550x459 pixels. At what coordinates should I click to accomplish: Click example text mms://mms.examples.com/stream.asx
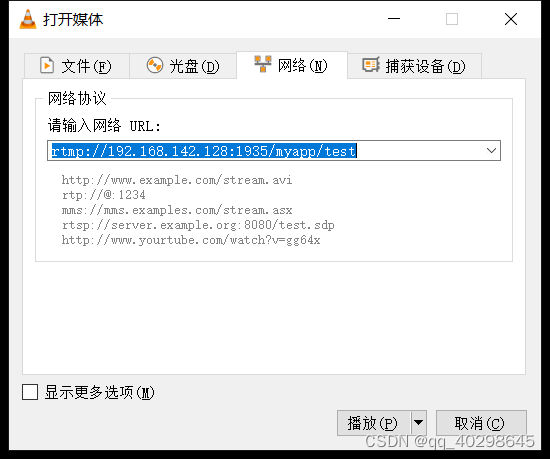pyautogui.click(x=177, y=210)
